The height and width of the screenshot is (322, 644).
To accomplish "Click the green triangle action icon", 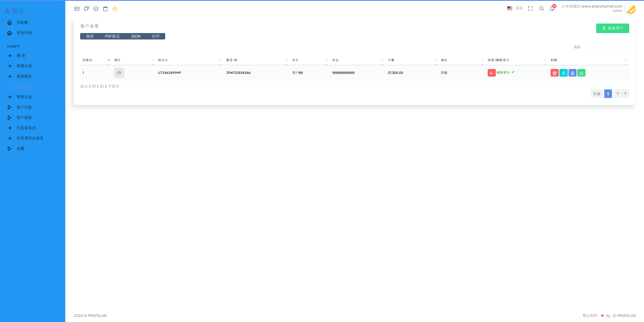I will tap(581, 73).
